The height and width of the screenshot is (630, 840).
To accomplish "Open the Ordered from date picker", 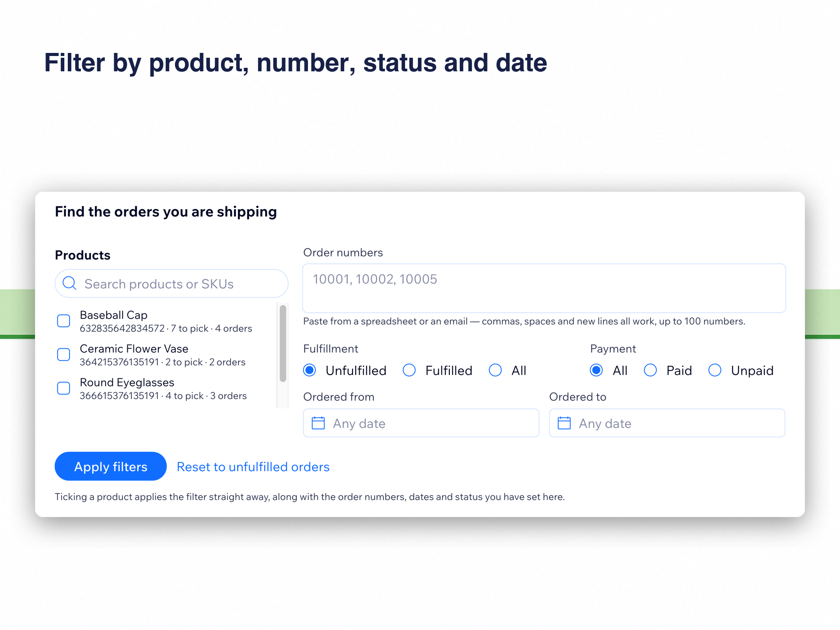I will (421, 423).
